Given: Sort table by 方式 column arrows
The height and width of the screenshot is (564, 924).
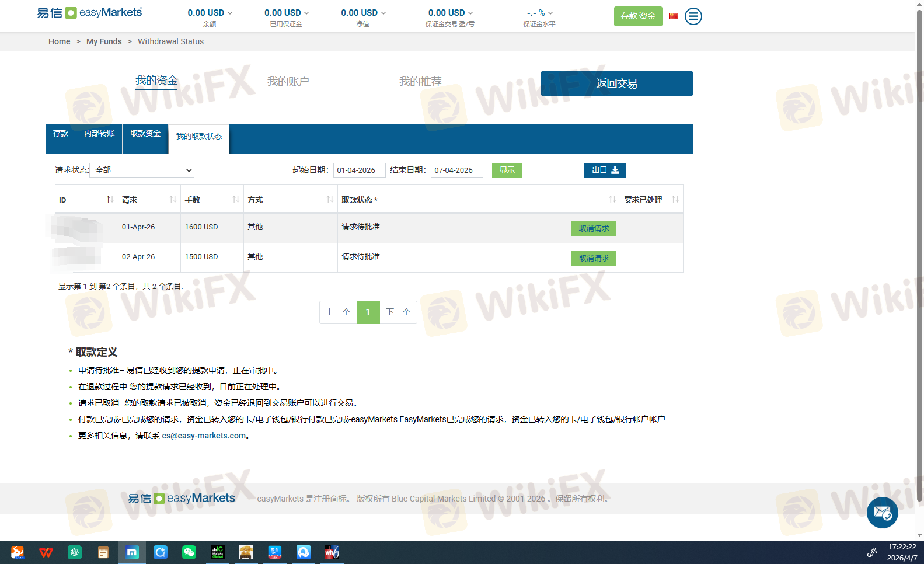Looking at the screenshot, I should (x=330, y=200).
